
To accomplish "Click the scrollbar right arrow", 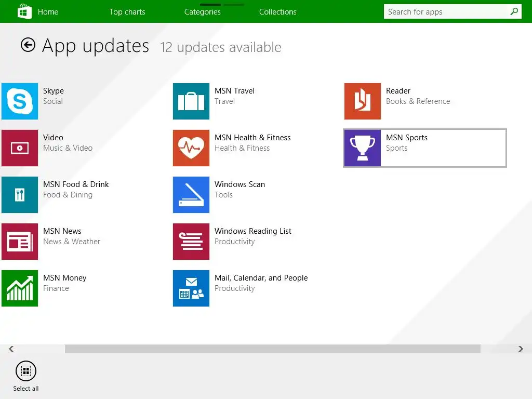I will coord(521,349).
